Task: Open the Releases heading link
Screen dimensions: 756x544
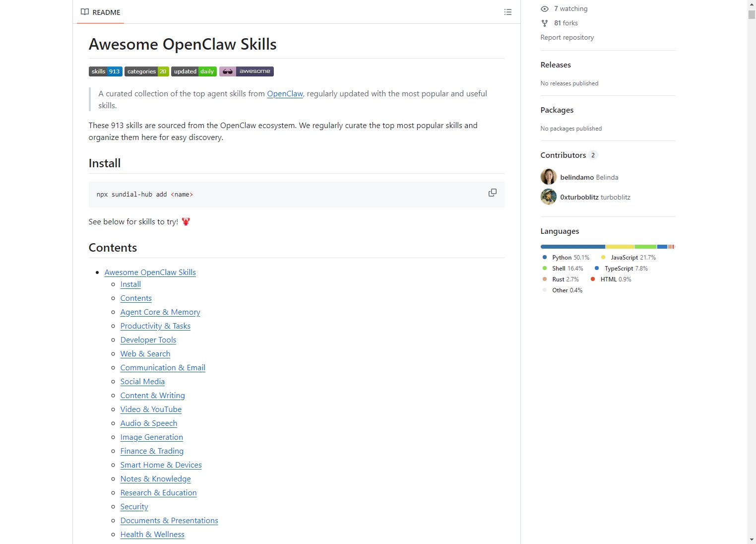Action: [x=556, y=65]
